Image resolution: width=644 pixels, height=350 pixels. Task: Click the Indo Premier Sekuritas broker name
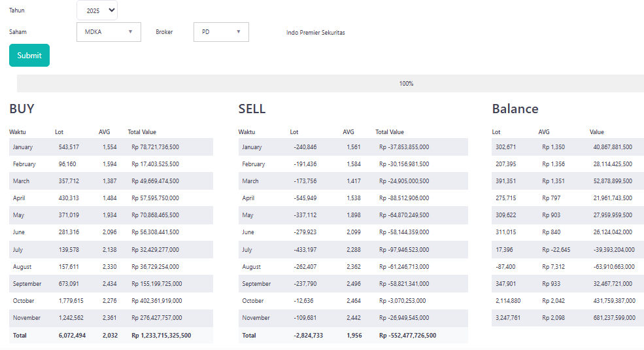point(315,33)
